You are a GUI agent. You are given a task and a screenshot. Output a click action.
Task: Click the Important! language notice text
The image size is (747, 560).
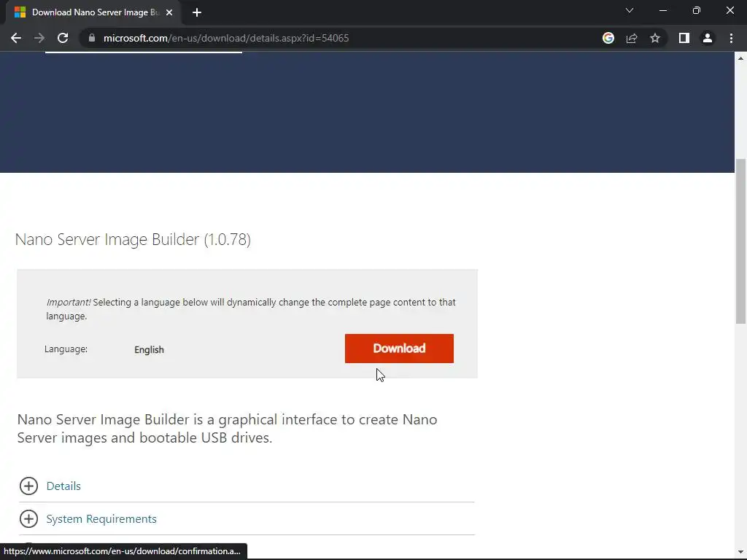tap(251, 309)
